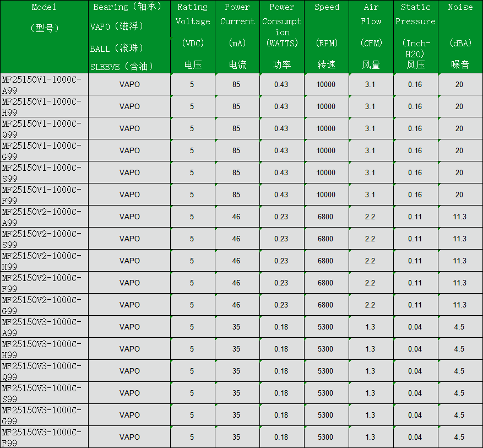
Task: Select the Power Current (mA) header
Action: coord(237,36)
